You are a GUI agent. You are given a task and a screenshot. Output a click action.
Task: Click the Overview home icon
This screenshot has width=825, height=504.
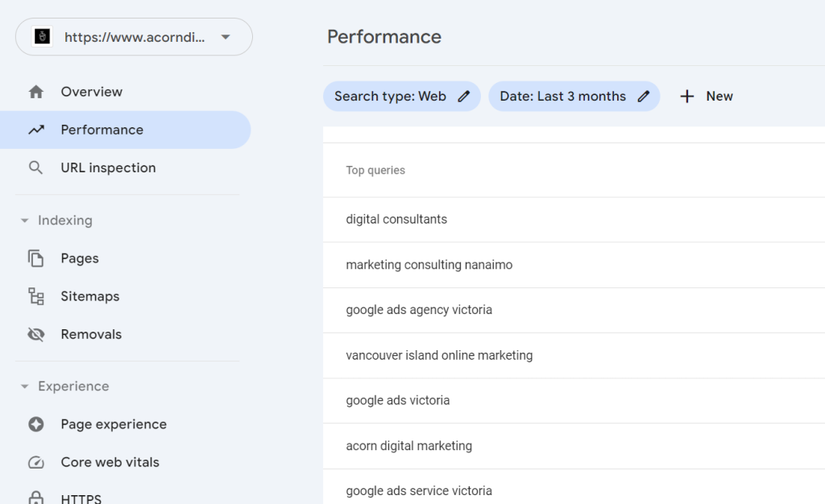35,92
